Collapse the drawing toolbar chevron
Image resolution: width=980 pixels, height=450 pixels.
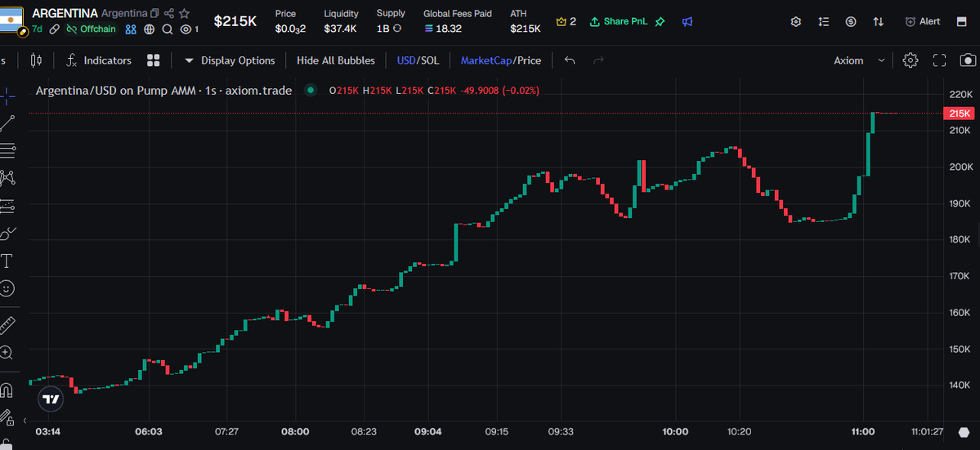coord(25,421)
